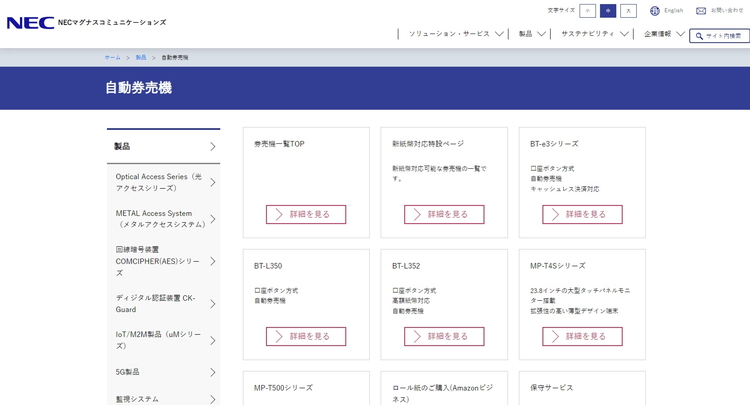The height and width of the screenshot is (405, 750).
Task: Select medium font size button
Action: click(608, 11)
